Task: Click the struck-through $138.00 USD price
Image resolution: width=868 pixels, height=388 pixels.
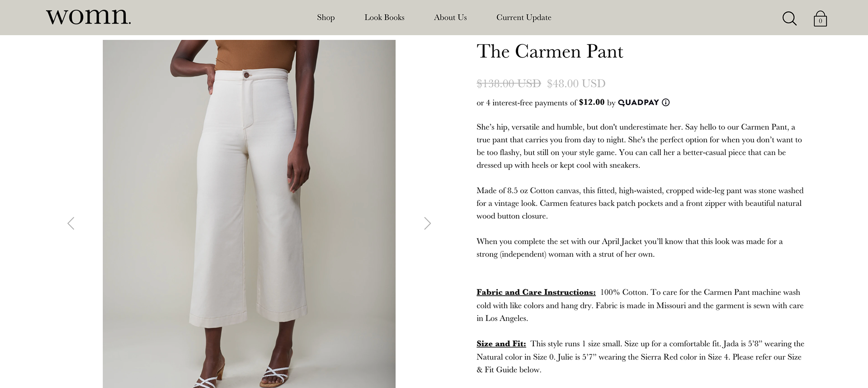Action: point(509,84)
